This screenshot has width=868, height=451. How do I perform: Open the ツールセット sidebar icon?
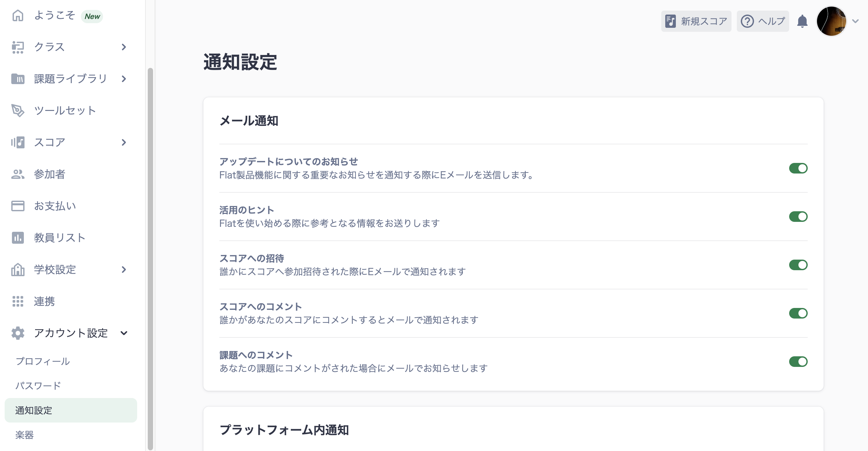tap(18, 110)
